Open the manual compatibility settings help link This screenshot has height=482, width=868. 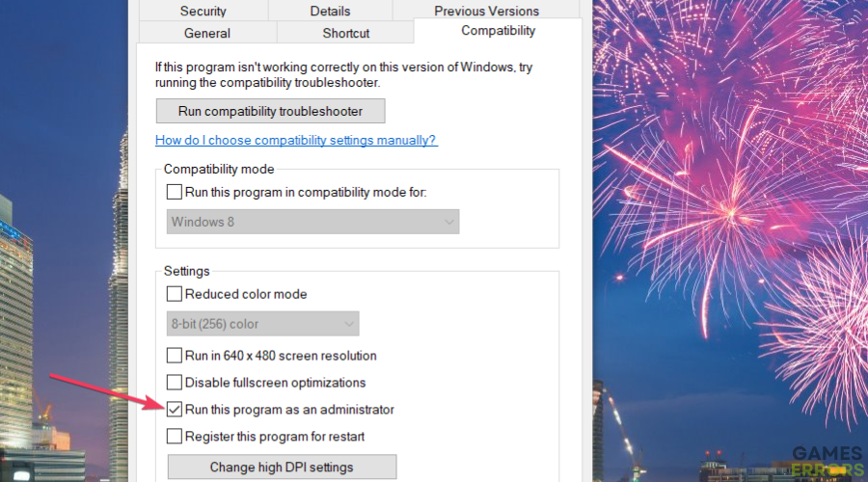click(296, 140)
